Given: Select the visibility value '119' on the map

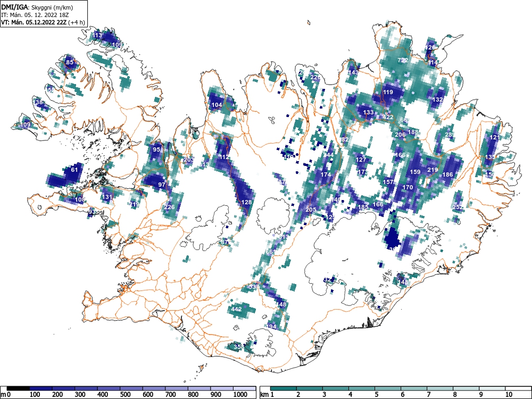Looking at the screenshot, I should point(388,92).
